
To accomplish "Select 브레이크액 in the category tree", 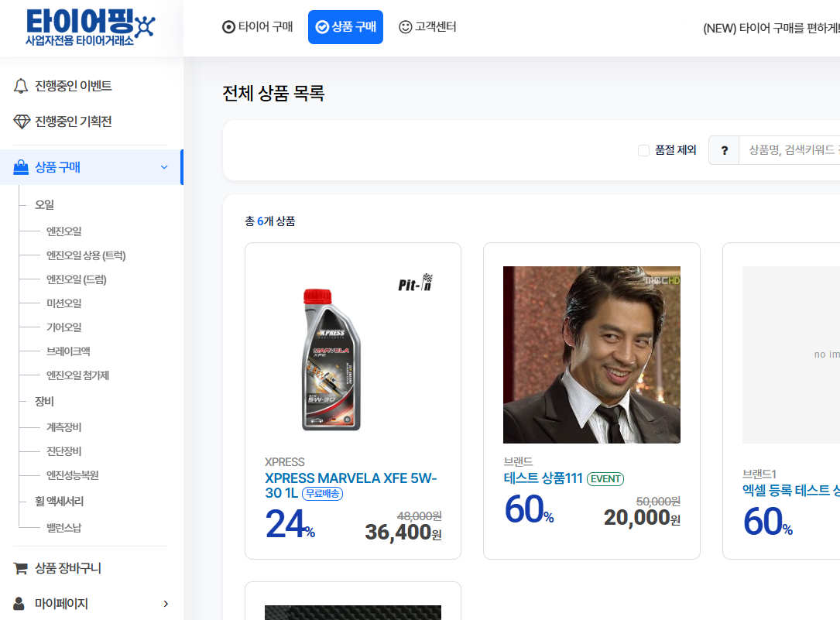I will click(x=68, y=351).
